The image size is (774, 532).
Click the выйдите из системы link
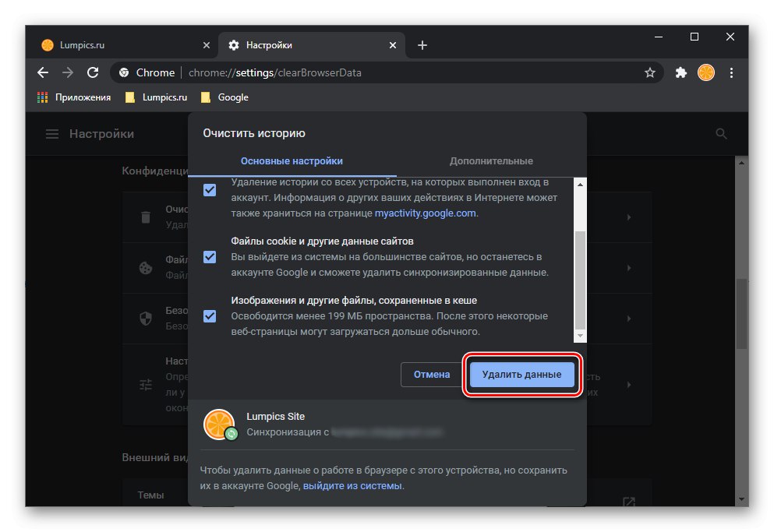[352, 485]
